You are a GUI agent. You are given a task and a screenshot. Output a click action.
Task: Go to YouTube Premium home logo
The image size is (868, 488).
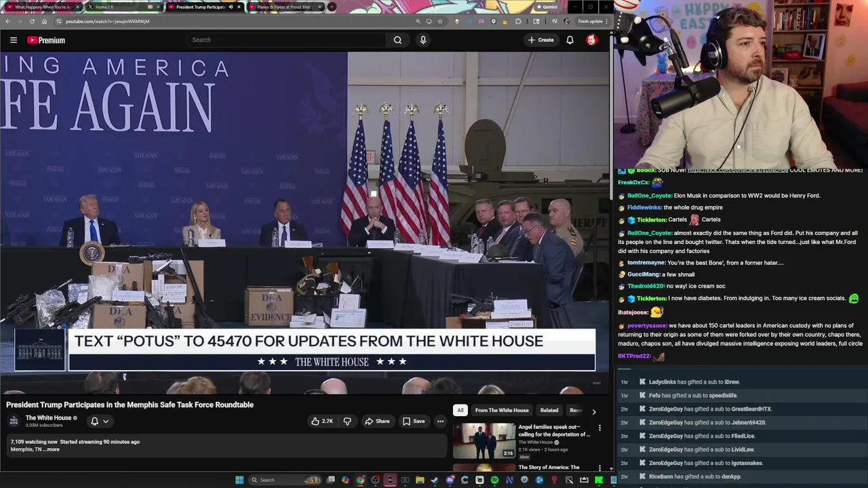click(x=46, y=40)
